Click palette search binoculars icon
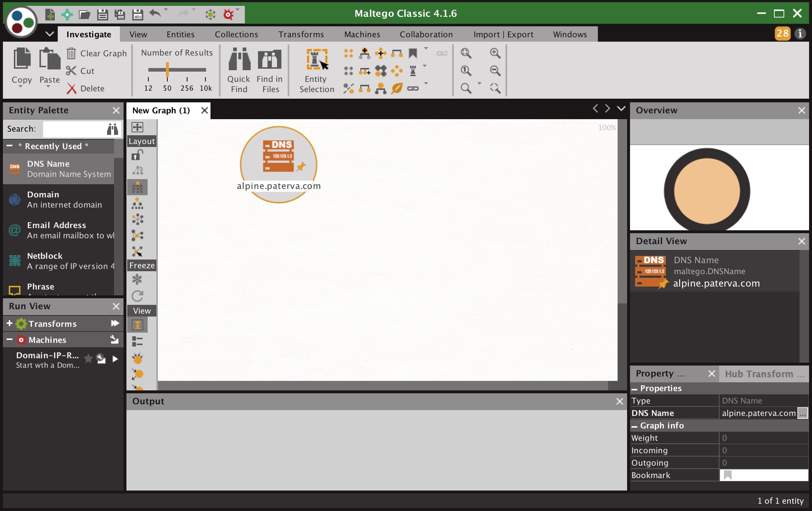The width and height of the screenshot is (812, 511). pos(113,129)
